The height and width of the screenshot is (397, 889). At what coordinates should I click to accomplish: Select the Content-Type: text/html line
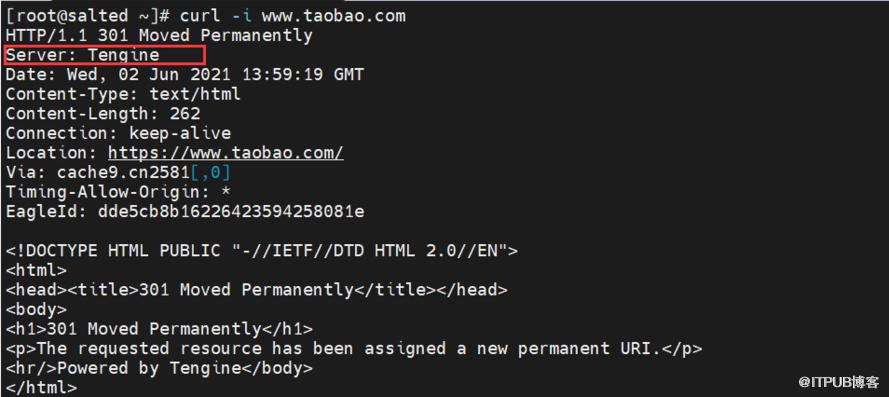123,94
